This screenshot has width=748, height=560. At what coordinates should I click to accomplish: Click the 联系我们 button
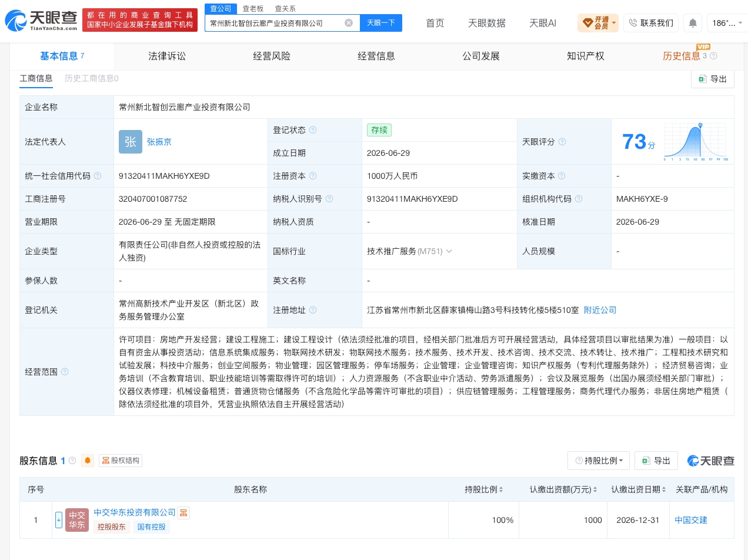651,23
